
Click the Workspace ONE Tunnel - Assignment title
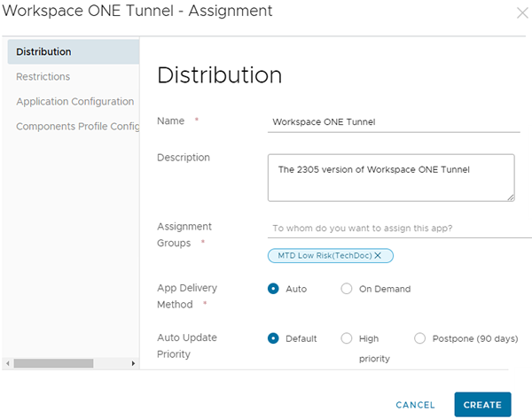pyautogui.click(x=137, y=11)
